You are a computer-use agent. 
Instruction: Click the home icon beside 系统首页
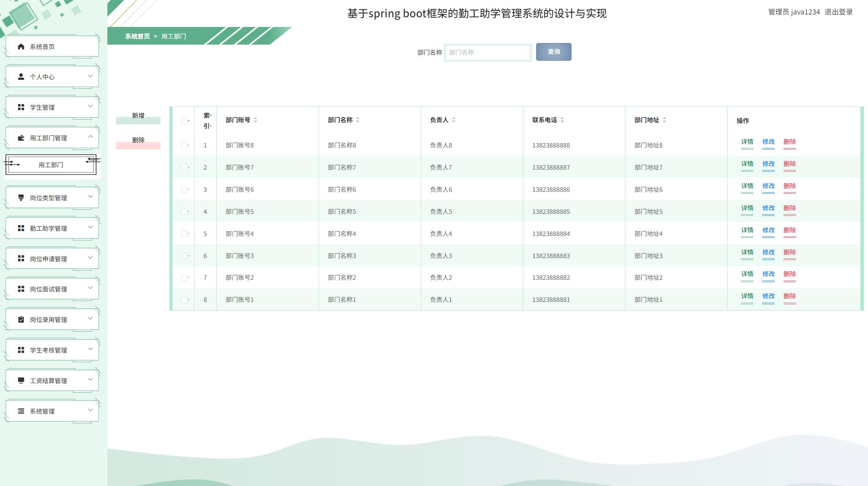(x=21, y=47)
